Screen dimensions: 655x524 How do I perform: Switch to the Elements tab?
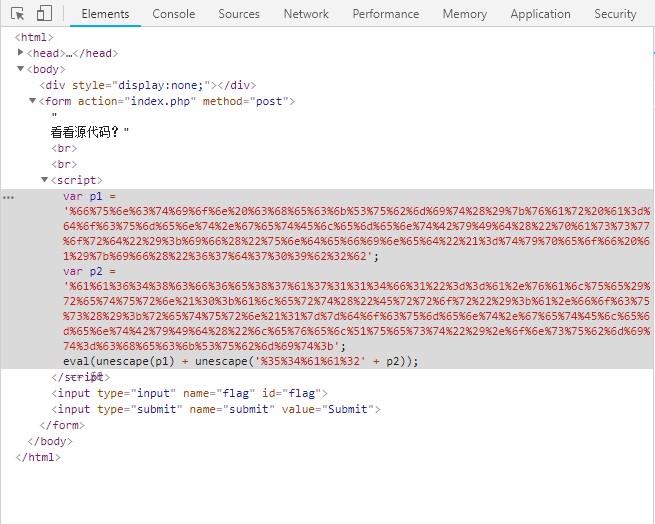click(x=105, y=14)
